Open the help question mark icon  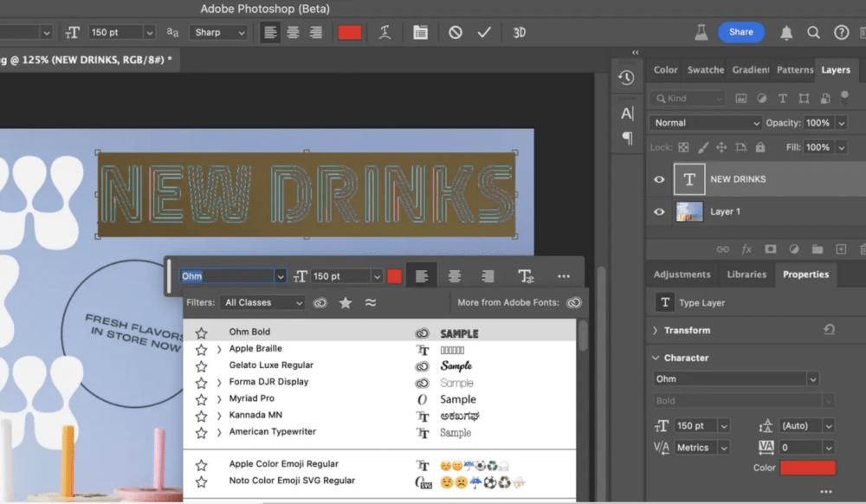point(841,33)
